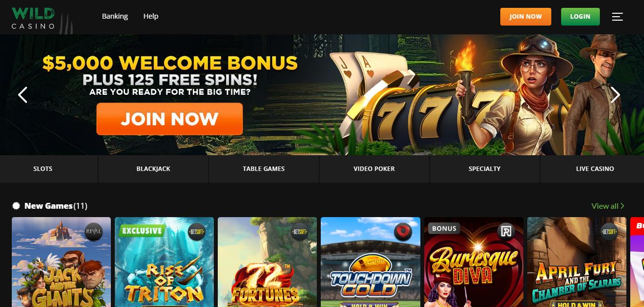This screenshot has width=644, height=307.
Task: Open the Banking menu item
Action: click(115, 16)
